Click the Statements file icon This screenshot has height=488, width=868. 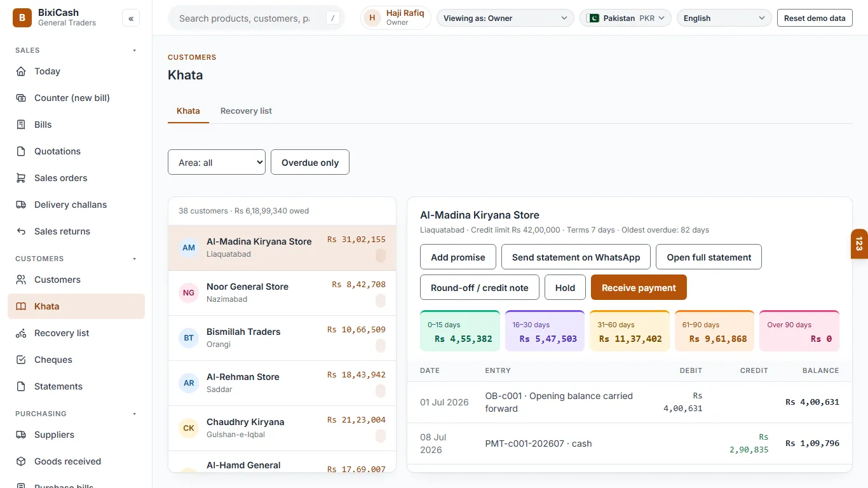pyautogui.click(x=21, y=386)
